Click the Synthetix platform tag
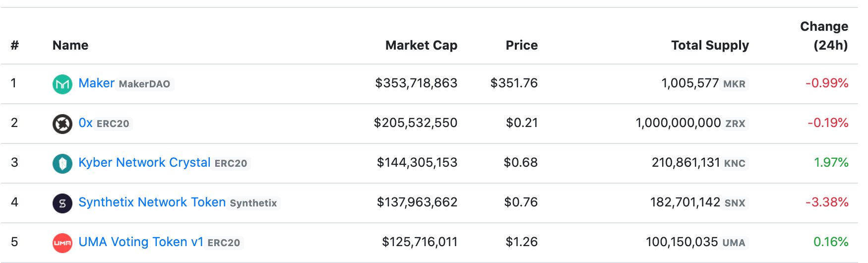Viewport: 868px width, 263px height. [253, 203]
